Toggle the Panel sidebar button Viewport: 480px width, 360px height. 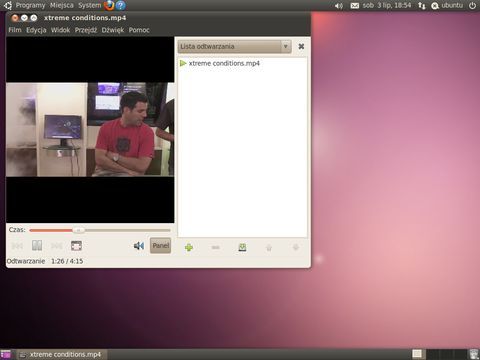(x=160, y=246)
